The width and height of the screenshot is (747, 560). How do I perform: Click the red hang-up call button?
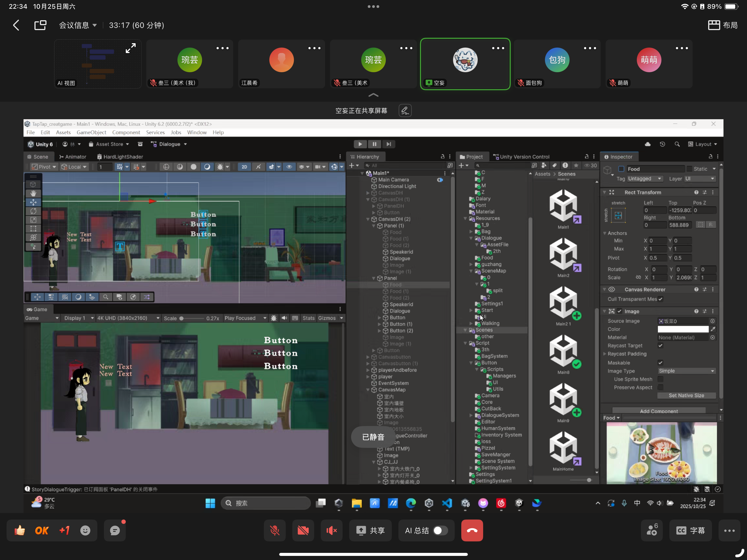[x=472, y=530]
